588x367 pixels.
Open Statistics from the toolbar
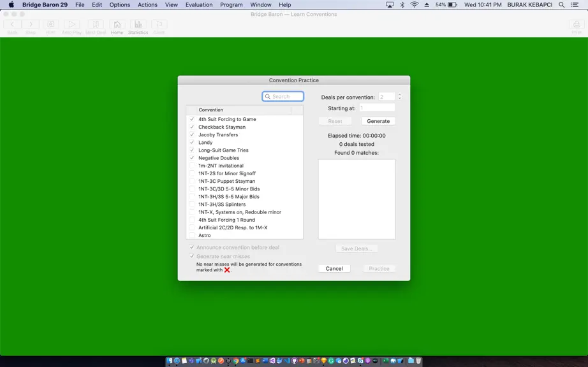[138, 24]
